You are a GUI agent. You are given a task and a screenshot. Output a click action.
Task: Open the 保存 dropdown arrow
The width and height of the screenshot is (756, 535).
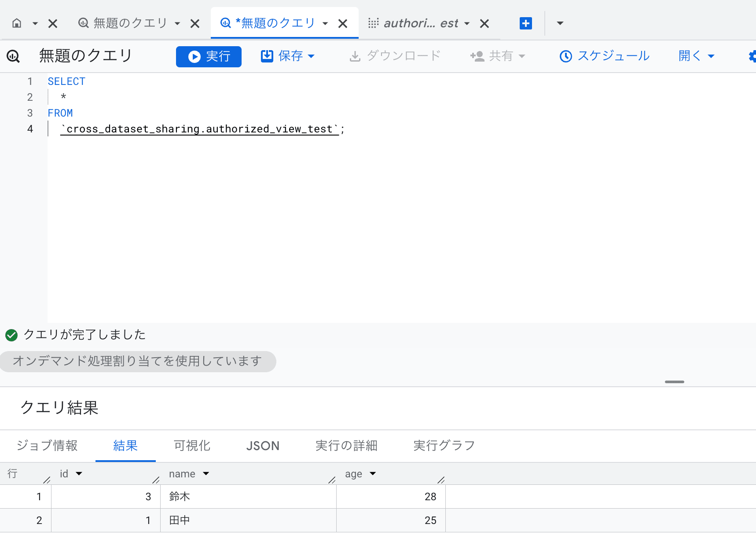[x=312, y=56]
